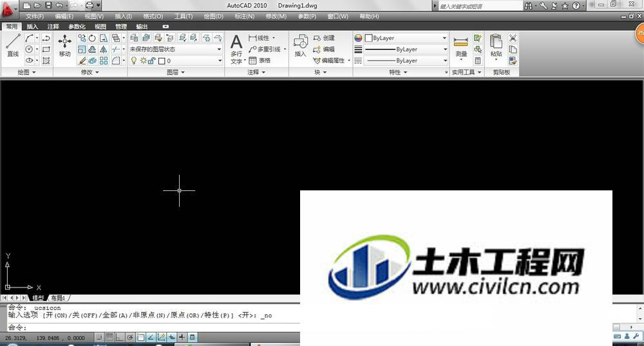Click the Insert block (插入) button
Image resolution: width=644 pixels, height=346 pixels.
pos(301,46)
